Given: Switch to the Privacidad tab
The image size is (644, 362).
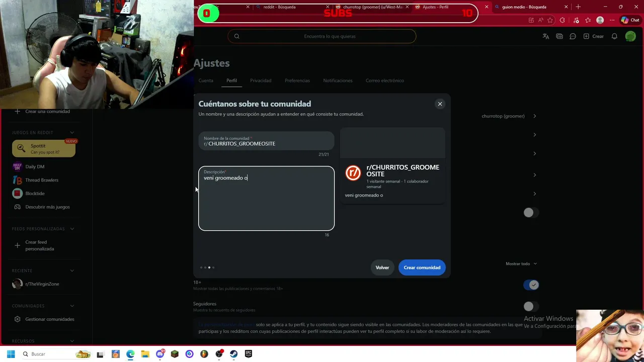Looking at the screenshot, I should (x=261, y=80).
